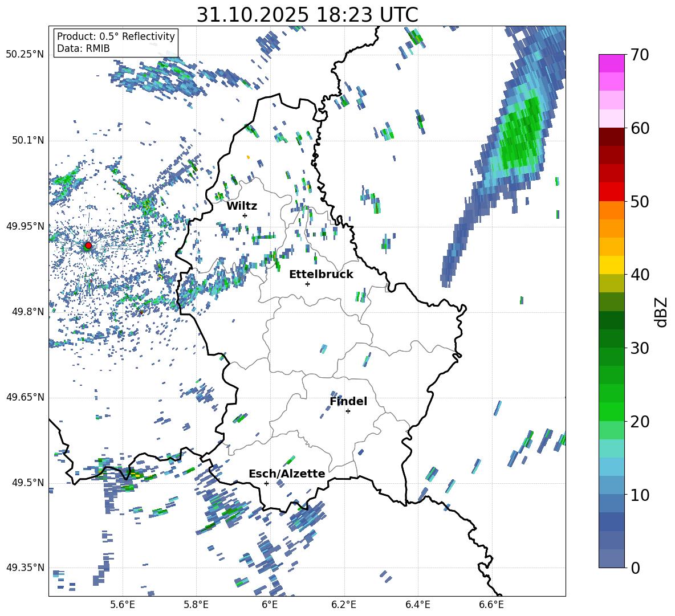Viewport: 675px width, 616px height.
Task: Click the 49.65°N latitude label
Action: pos(25,397)
